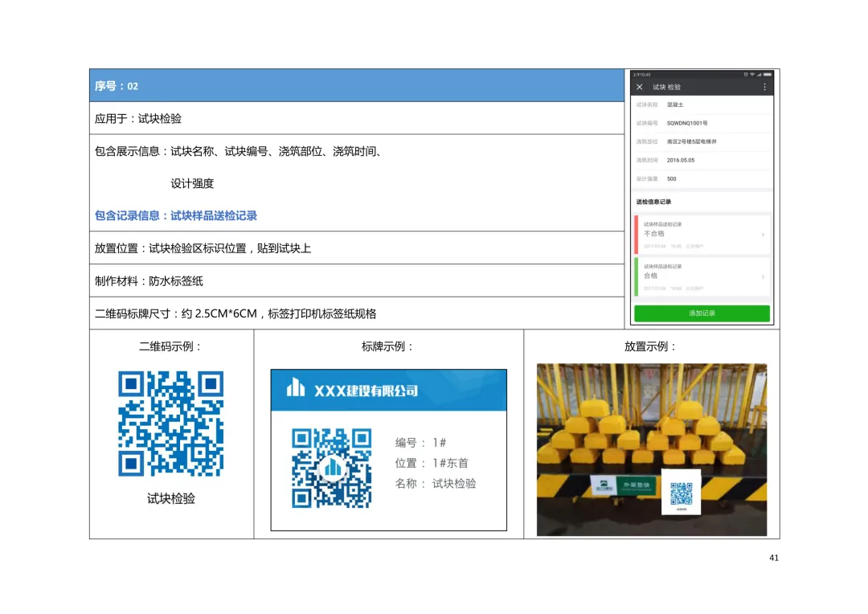Click the 制作材料：防水标签纸 row
Screen dimensions: 868x614
click(357, 280)
